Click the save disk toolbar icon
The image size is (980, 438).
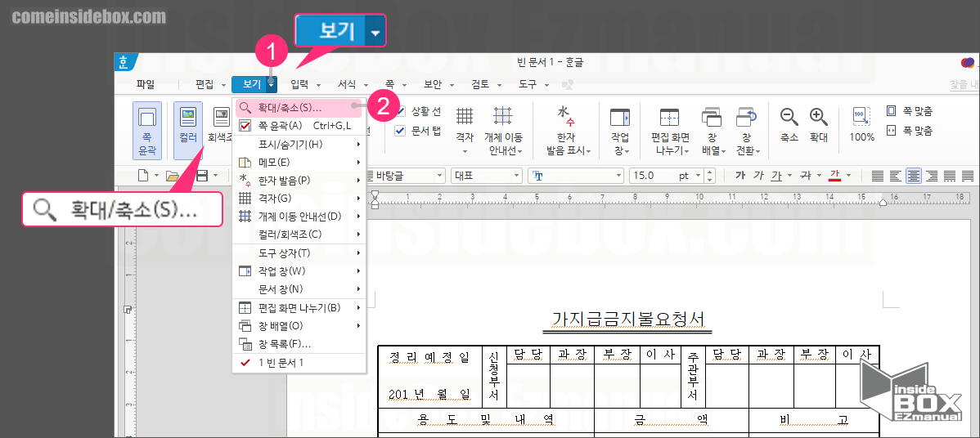(x=202, y=176)
